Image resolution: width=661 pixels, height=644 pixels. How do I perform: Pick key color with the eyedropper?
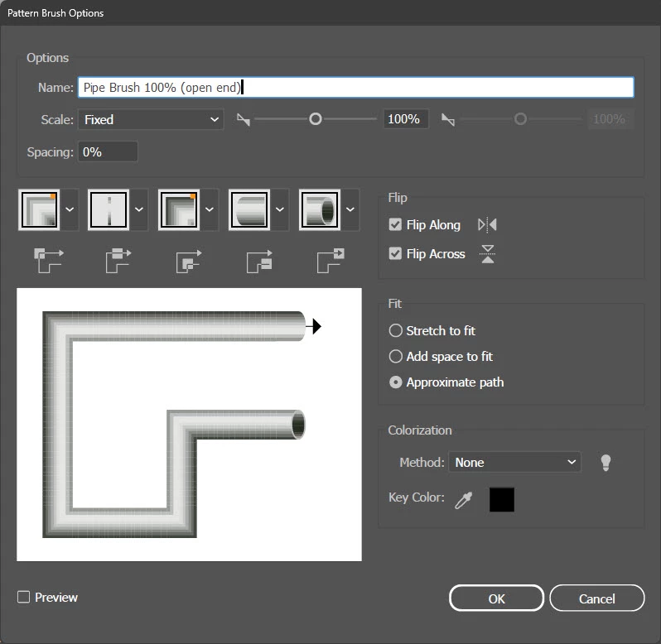[464, 500]
